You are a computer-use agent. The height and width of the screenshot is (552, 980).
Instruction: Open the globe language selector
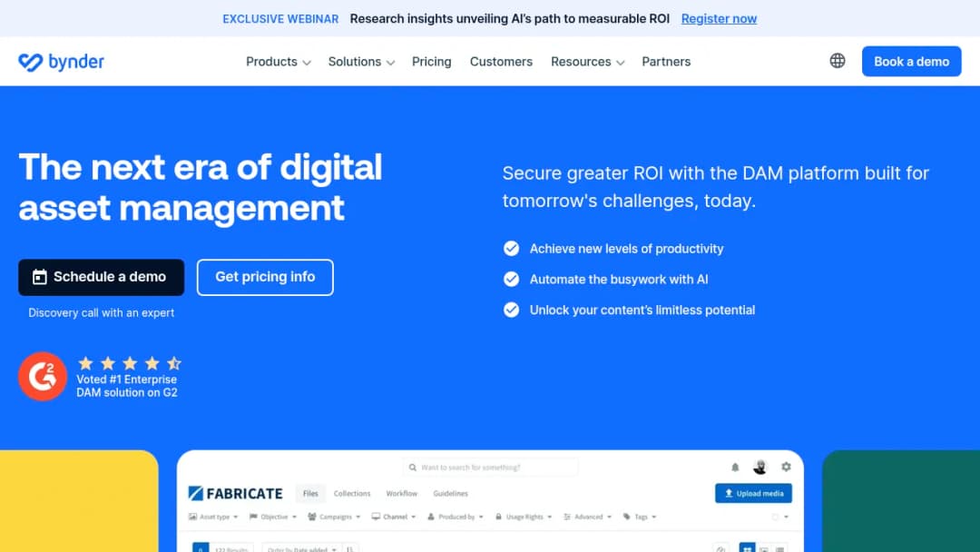[x=838, y=61]
